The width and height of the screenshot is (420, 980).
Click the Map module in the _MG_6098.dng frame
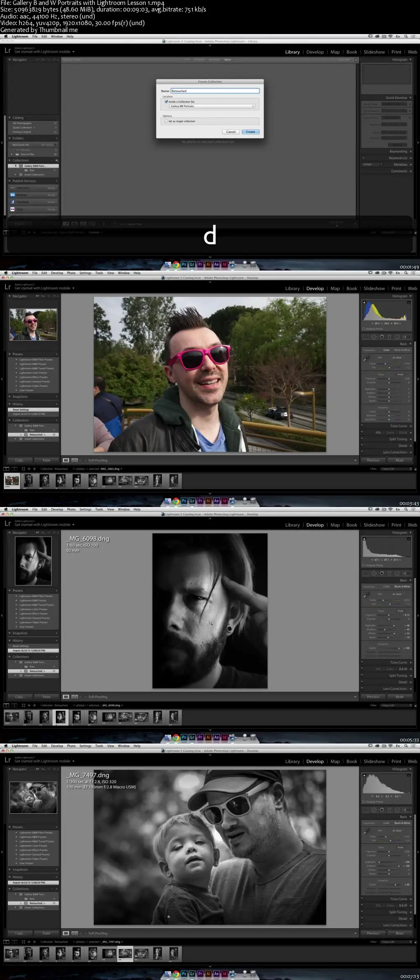pyautogui.click(x=335, y=525)
